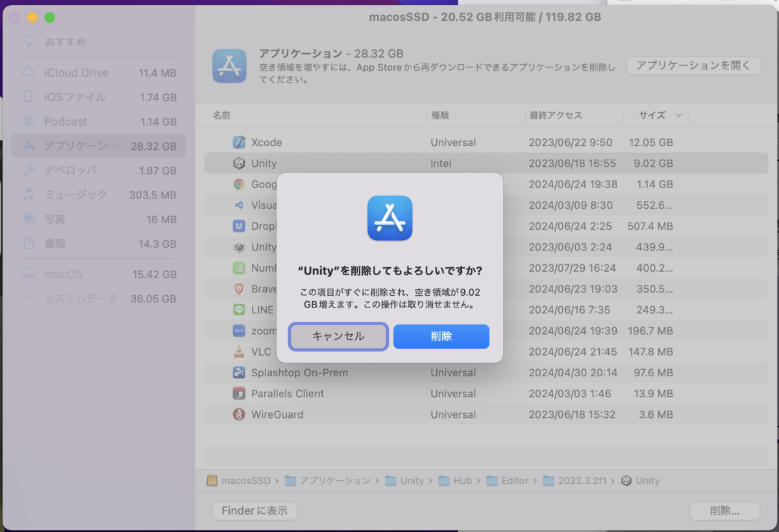The width and height of the screenshot is (779, 532).
Task: Select iOSファイル in the sidebar
Action: pyautogui.click(x=99, y=97)
